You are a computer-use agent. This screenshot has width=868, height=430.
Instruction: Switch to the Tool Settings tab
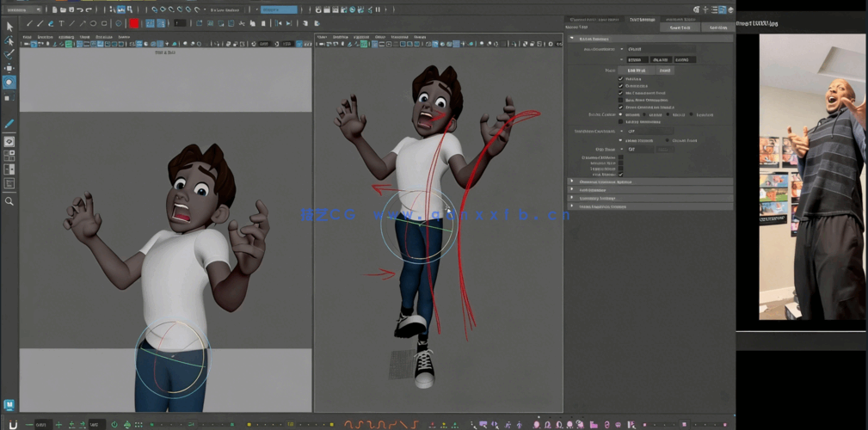(x=641, y=19)
